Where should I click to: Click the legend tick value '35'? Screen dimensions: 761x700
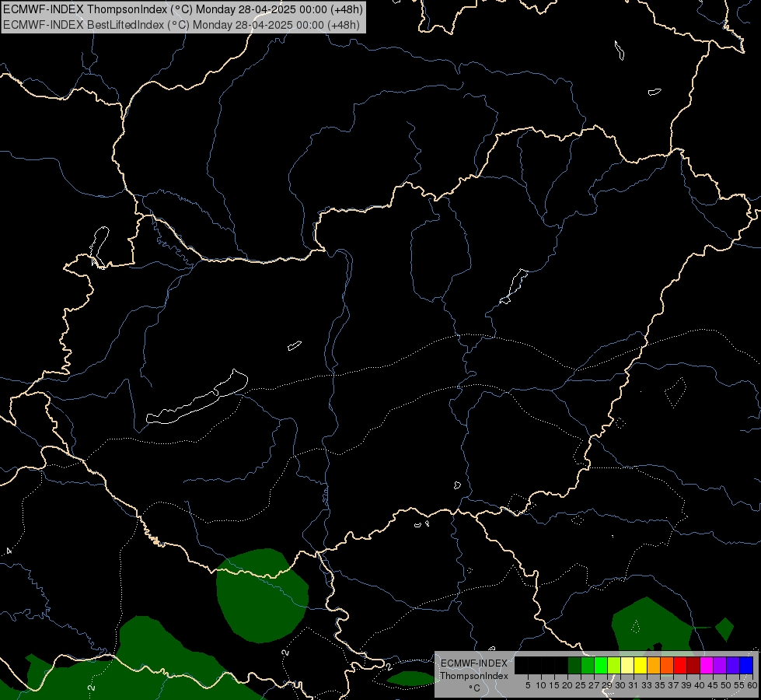[661, 685]
